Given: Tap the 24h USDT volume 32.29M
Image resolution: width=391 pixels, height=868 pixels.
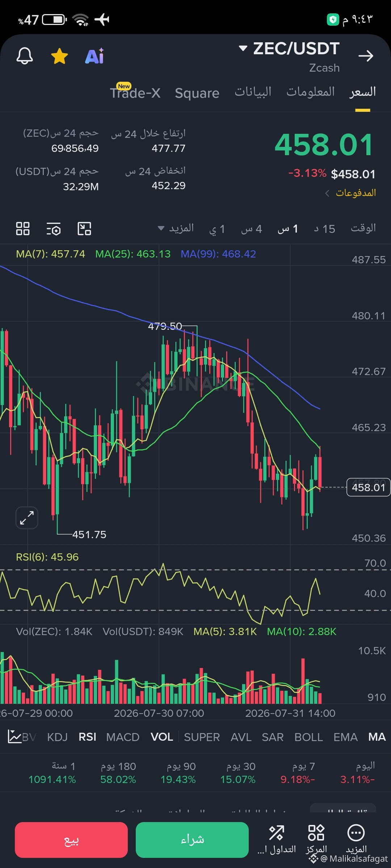Looking at the screenshot, I should [81, 187].
